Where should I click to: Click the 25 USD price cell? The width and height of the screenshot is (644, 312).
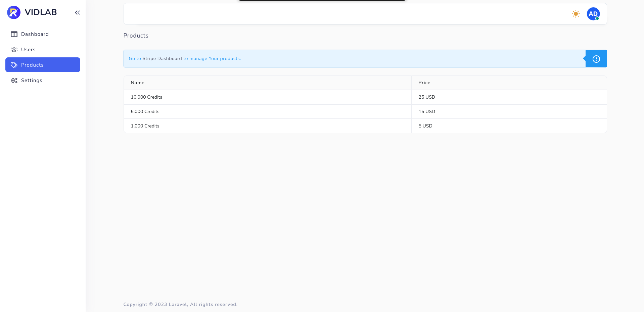click(509, 97)
